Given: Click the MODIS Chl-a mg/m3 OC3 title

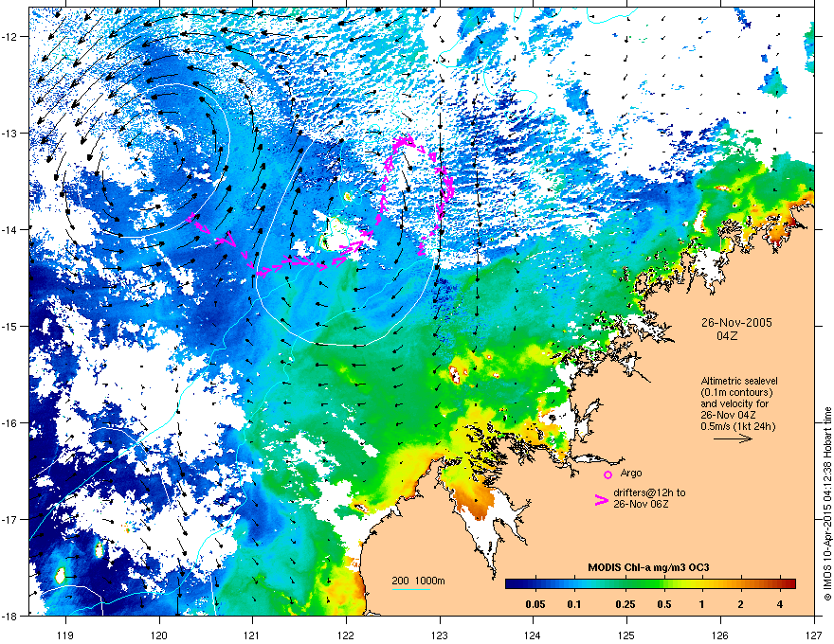Looking at the screenshot, I should click(648, 567).
